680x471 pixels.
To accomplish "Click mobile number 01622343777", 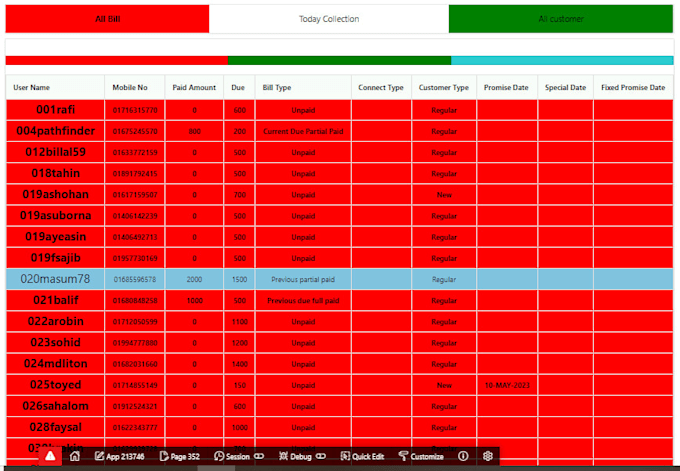I will 135,428.
